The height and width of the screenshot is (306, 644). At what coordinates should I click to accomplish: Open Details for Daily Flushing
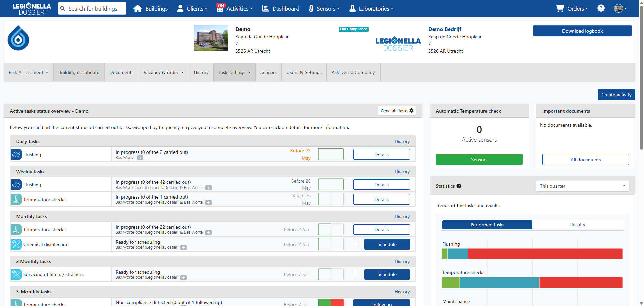pos(381,155)
